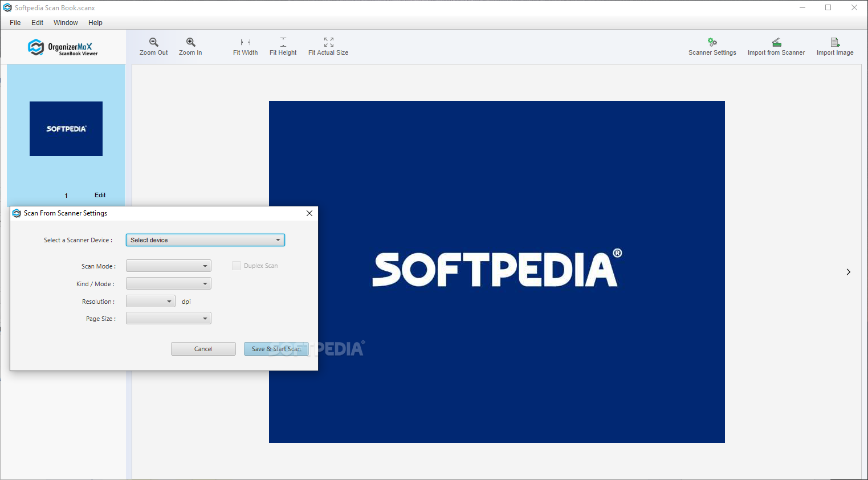Open the Resolution dpi dropdown
The height and width of the screenshot is (480, 868).
click(150, 302)
